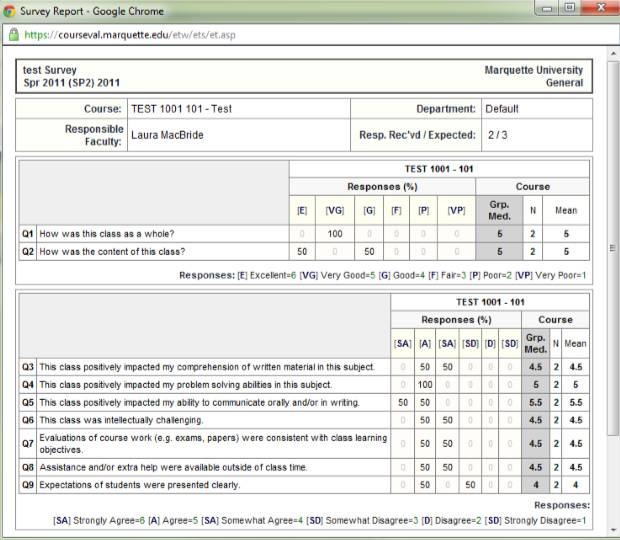Click the Mean value 5.5 in Q5 row
This screenshot has height=540, width=620.
576,402
